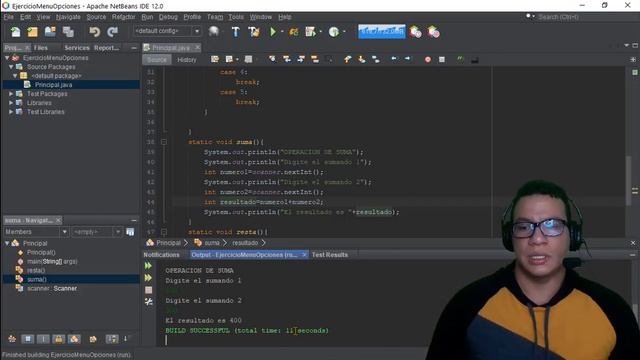Toggle bookmark in the editor toolbar
Image resolution: width=640 pixels, height=360 pixels.
coord(376,60)
